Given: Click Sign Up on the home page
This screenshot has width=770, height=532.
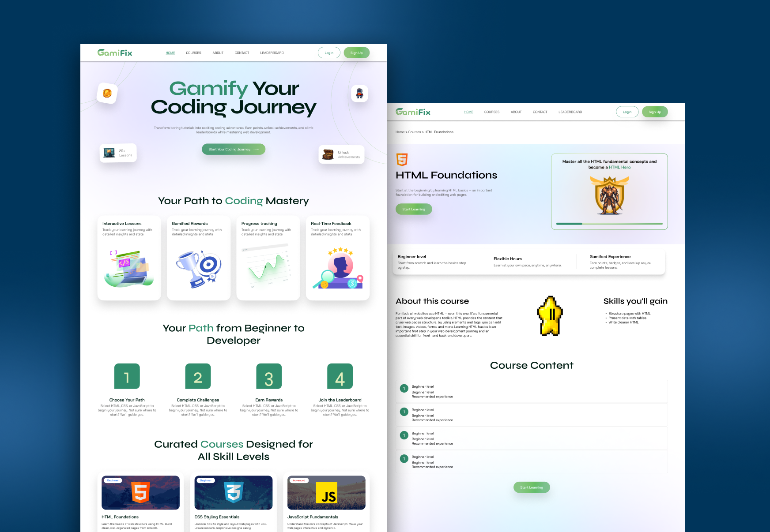Looking at the screenshot, I should tap(357, 52).
